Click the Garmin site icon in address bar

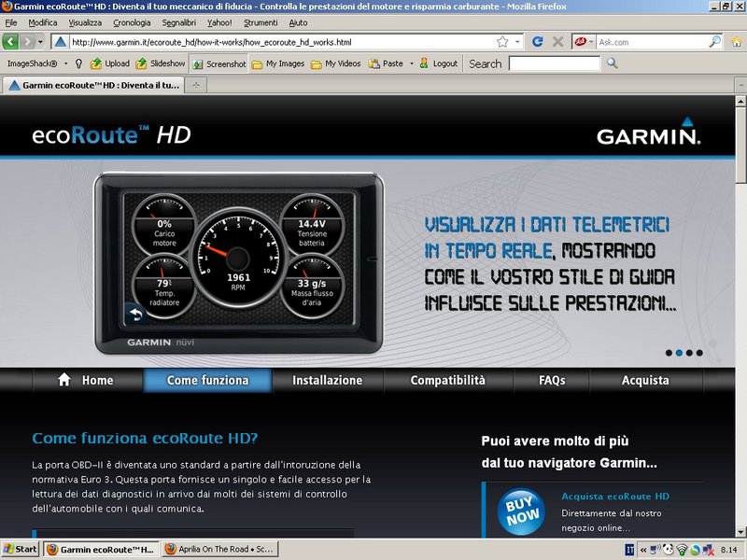(60, 42)
